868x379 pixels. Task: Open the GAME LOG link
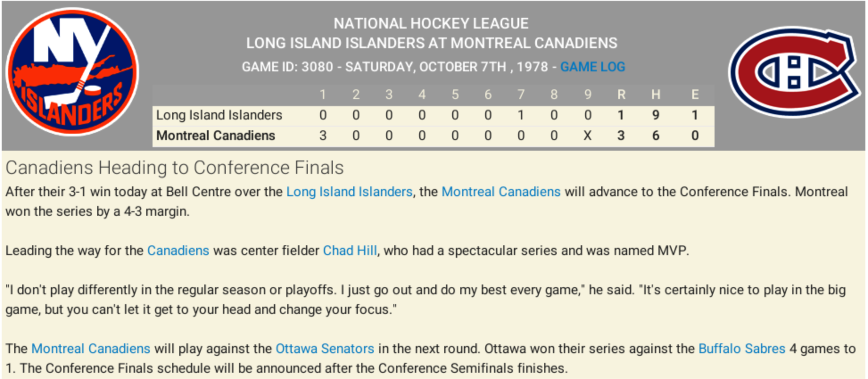coord(592,67)
